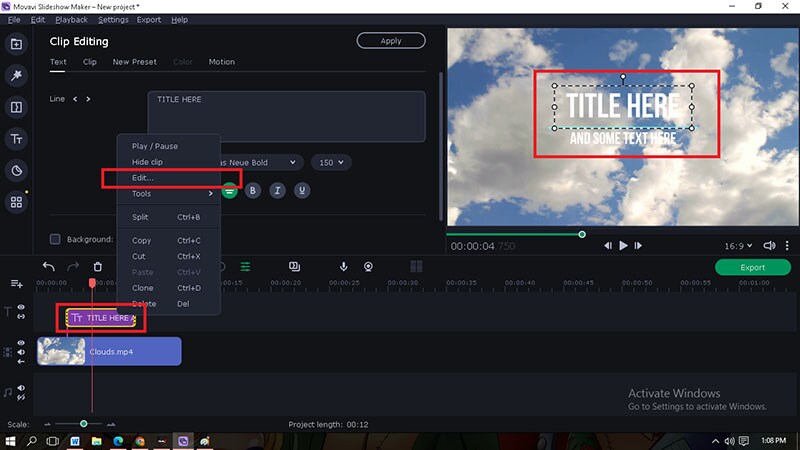Record voiceover with microphone icon

click(x=343, y=266)
